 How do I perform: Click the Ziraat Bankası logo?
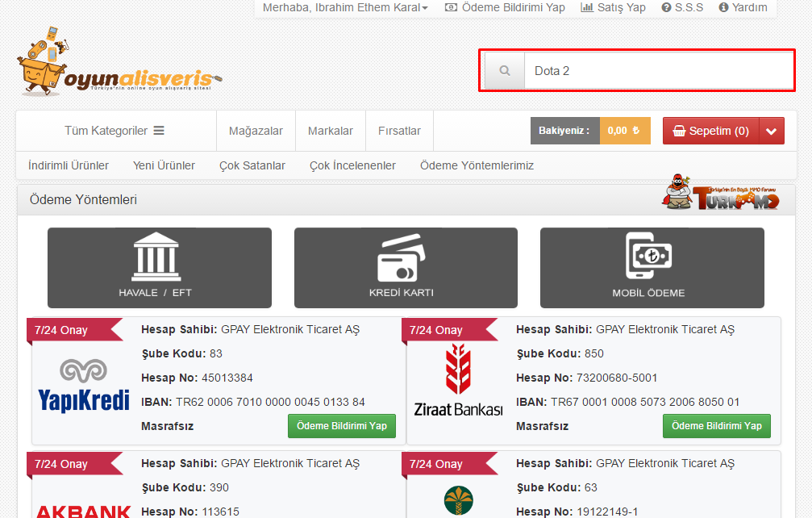pos(458,382)
